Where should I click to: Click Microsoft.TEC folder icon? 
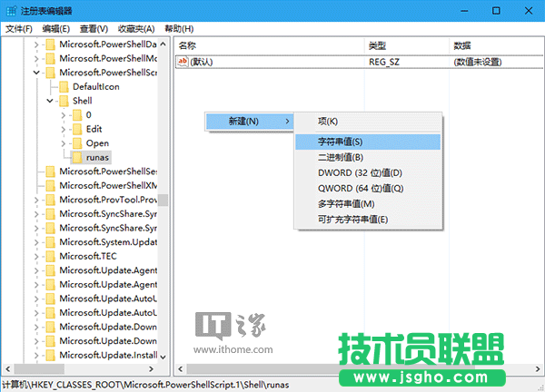click(x=51, y=256)
